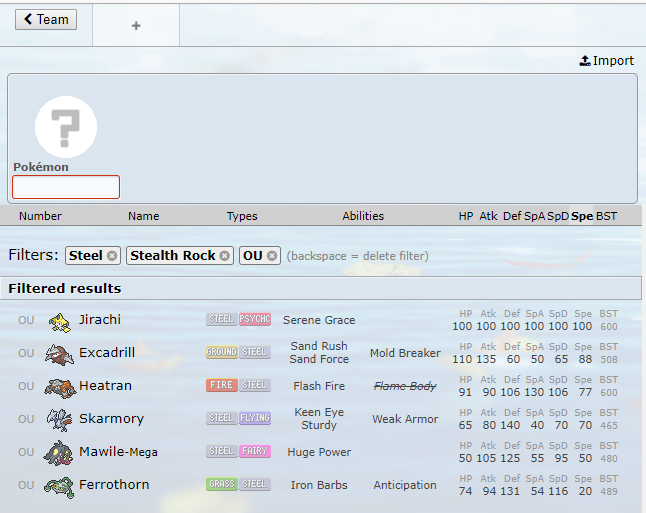Click the Excadrill sprite icon
Image resolution: width=646 pixels, height=513 pixels.
pyautogui.click(x=59, y=354)
